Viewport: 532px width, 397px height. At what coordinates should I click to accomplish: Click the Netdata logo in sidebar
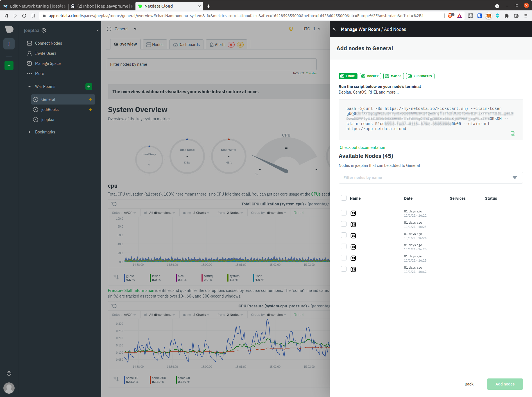9,29
